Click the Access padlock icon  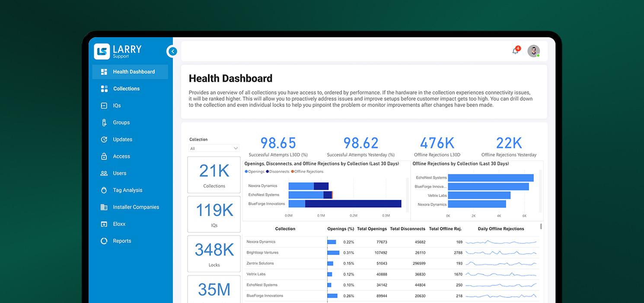coord(104,156)
